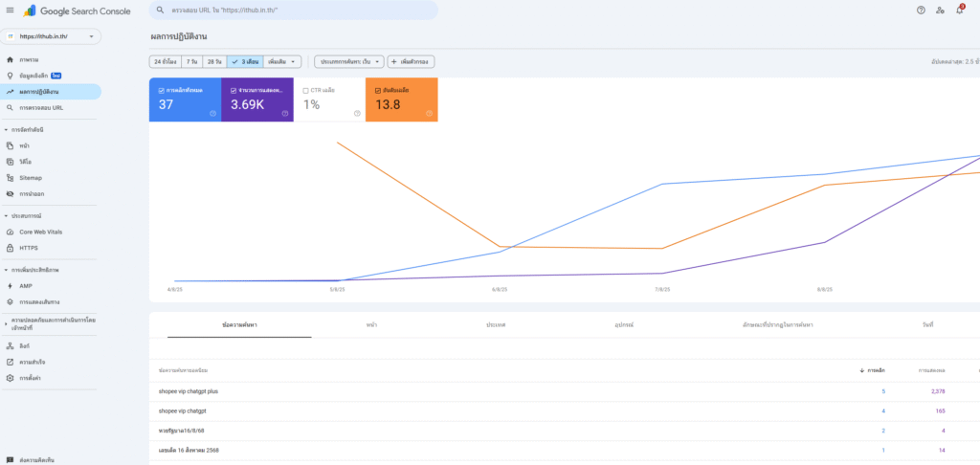Click the Sitemap label in sidebar
Screen dimensions: 980x465
(x=31, y=178)
